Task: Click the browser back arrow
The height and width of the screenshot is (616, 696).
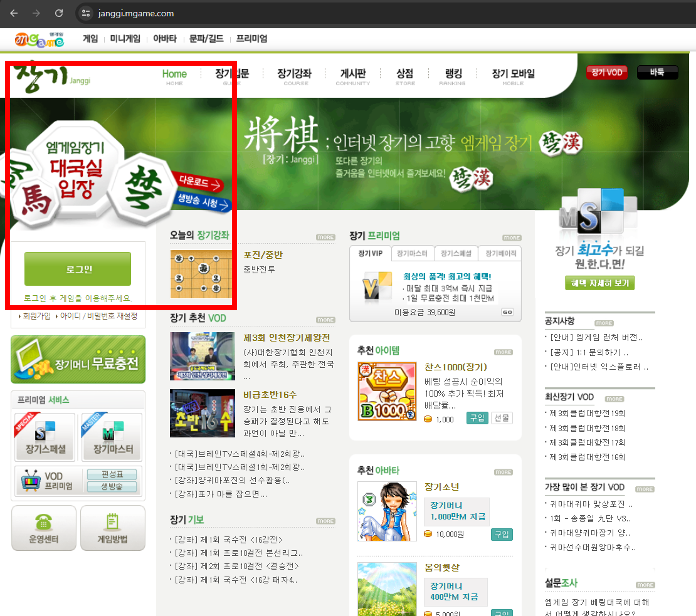Action: pos(14,13)
